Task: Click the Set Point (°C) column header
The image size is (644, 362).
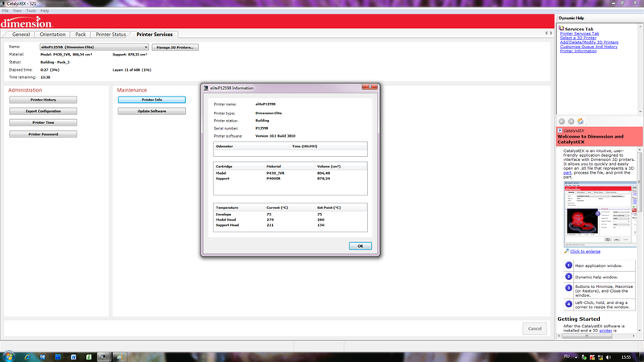Action: coord(328,208)
